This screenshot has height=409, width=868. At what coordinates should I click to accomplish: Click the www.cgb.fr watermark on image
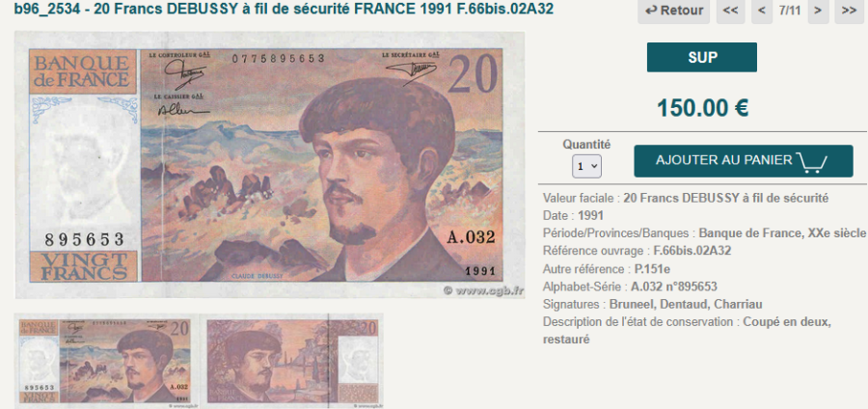coord(483,290)
